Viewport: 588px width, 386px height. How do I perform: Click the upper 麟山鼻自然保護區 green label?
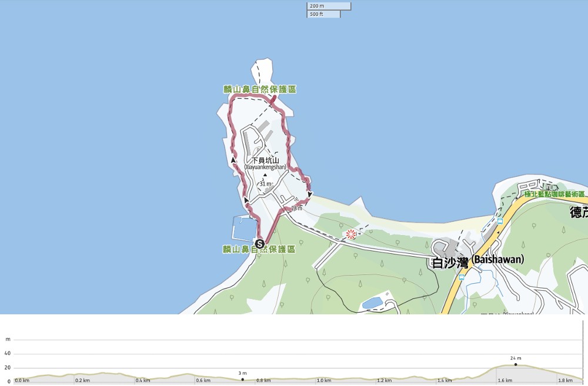tap(260, 89)
